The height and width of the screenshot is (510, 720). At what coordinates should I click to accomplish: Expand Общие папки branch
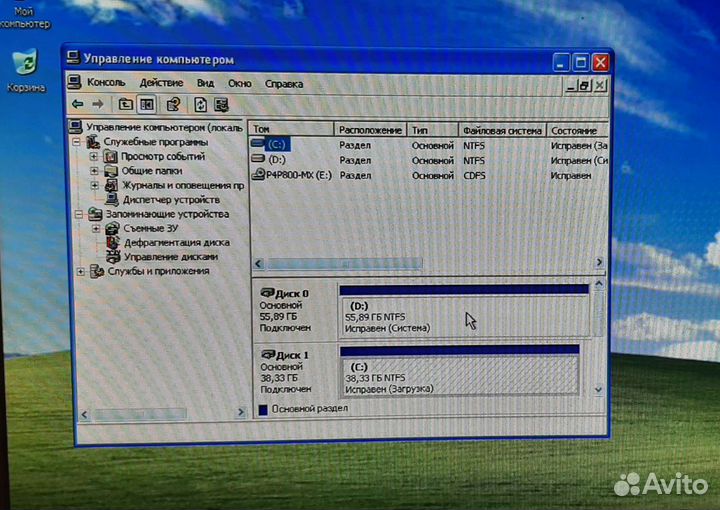[94, 171]
